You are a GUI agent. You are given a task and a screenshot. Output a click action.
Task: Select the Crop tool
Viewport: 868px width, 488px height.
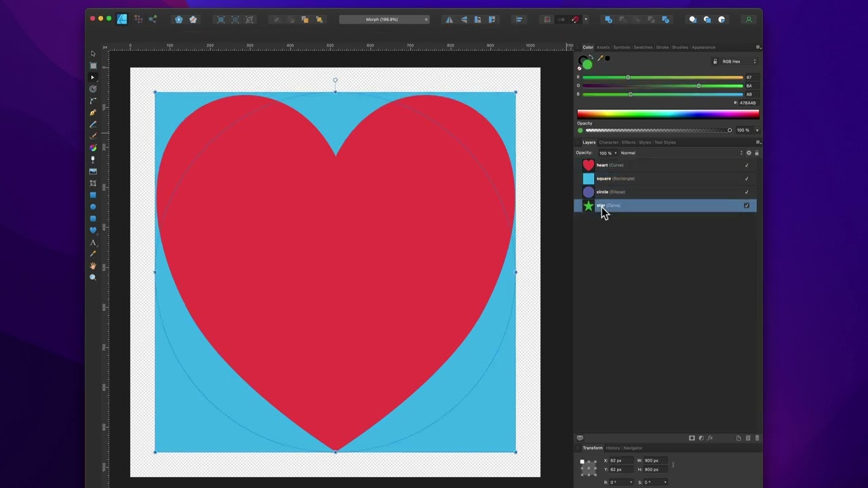[x=93, y=184]
